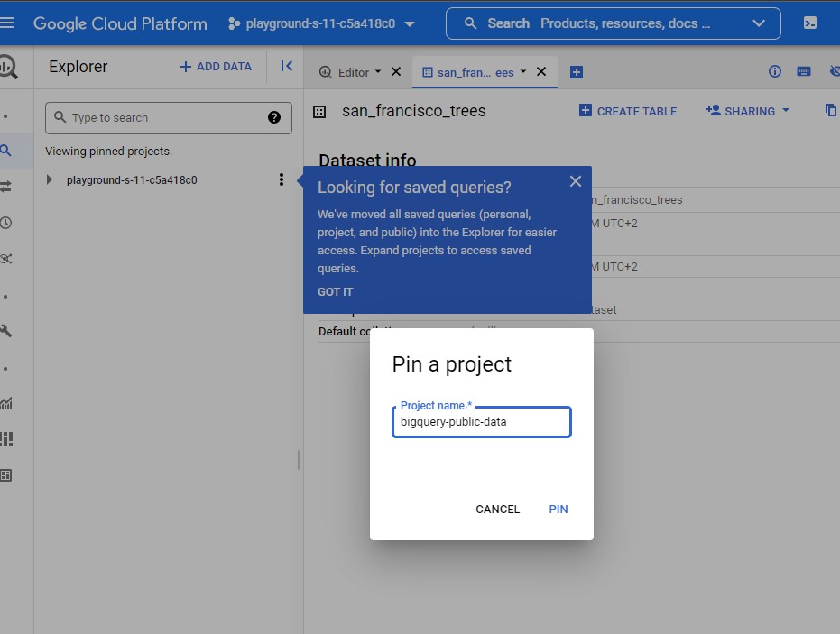Click the Explorer panel resize handle
Viewport: 840px width, 634px height.
(299, 460)
